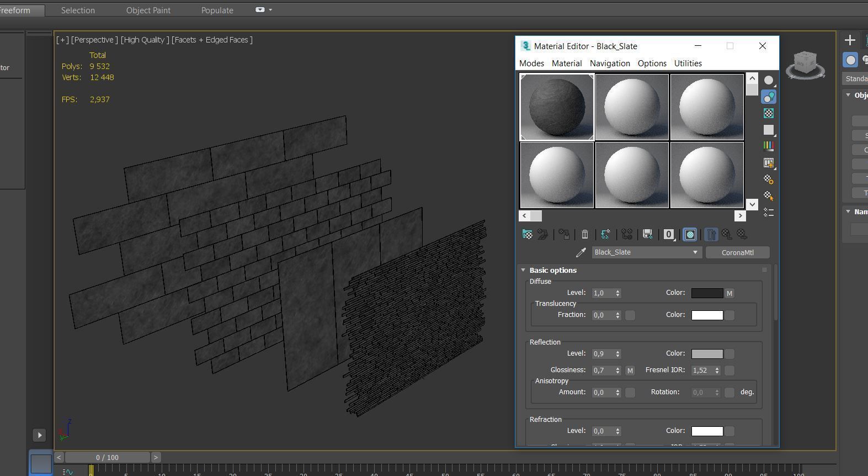Click the Fresnel IOR map slot button

point(729,371)
